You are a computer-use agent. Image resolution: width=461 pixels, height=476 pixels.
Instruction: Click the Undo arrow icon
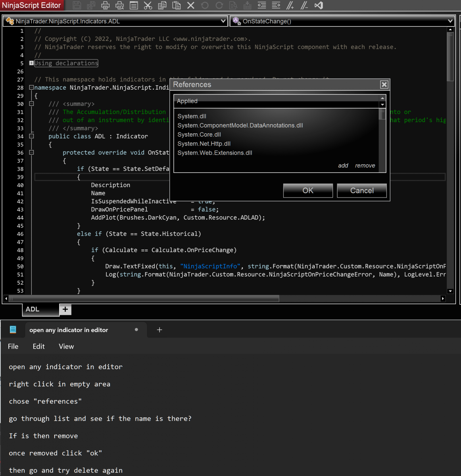click(x=205, y=6)
